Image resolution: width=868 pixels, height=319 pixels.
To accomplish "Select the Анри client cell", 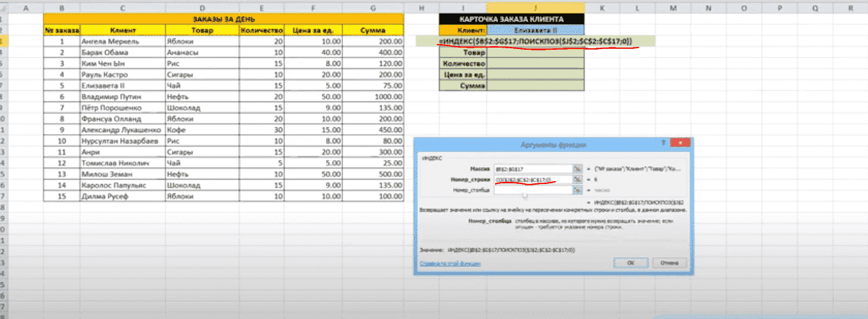I will coord(123,153).
